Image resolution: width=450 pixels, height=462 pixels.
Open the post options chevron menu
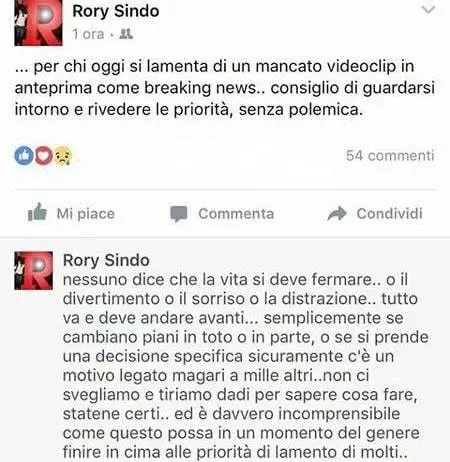[x=428, y=10]
